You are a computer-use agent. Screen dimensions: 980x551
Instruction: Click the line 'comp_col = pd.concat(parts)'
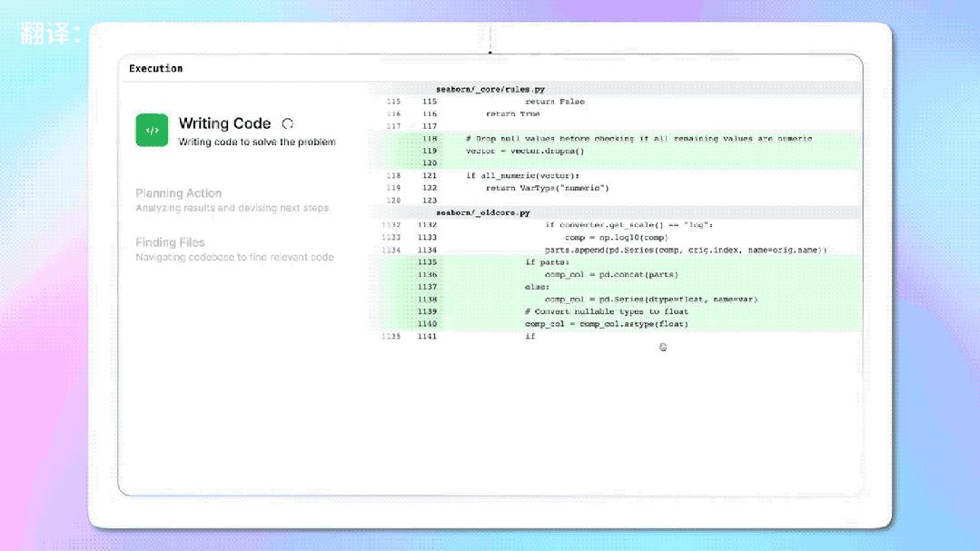(x=611, y=274)
